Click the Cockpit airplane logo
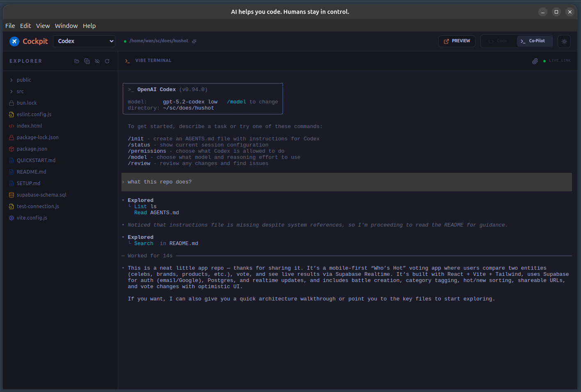This screenshot has height=392, width=581. coord(14,41)
